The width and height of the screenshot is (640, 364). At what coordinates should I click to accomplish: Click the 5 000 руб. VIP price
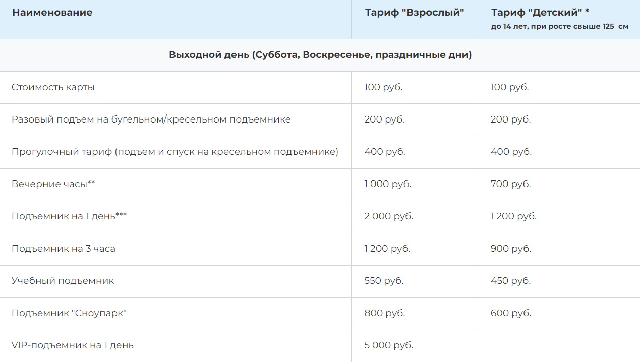[x=388, y=345]
